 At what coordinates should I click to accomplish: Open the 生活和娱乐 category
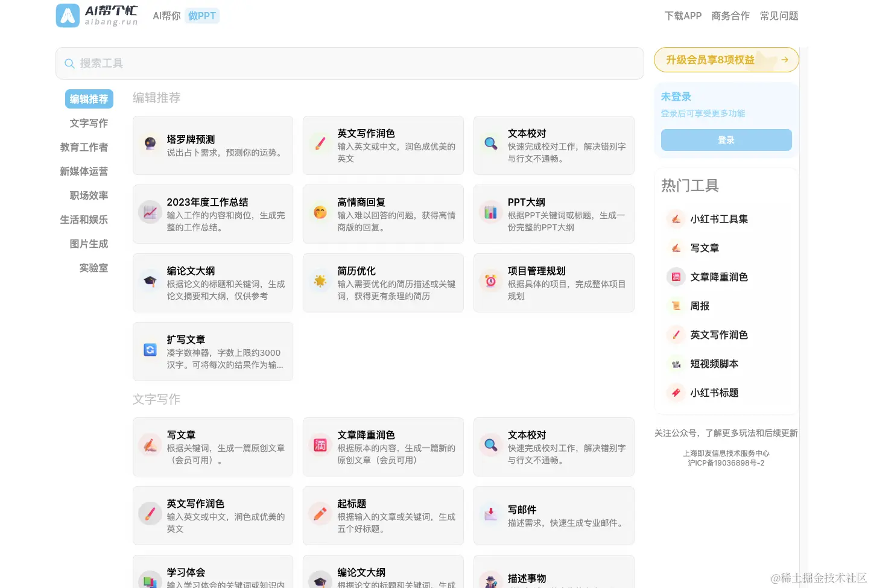(x=84, y=220)
